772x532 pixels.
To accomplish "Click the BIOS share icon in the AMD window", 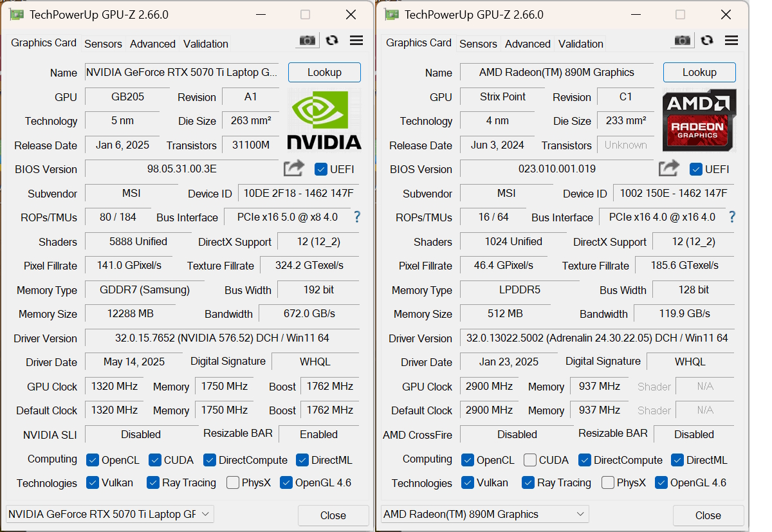I will (x=669, y=169).
